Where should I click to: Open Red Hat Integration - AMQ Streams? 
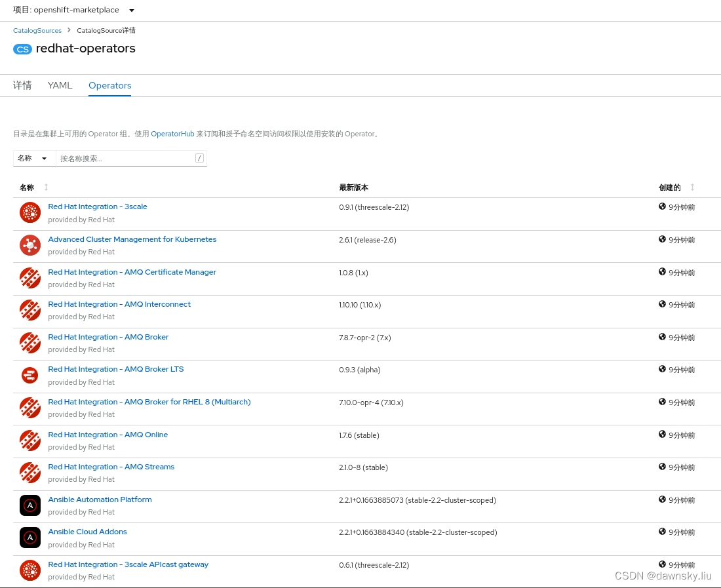click(x=111, y=467)
